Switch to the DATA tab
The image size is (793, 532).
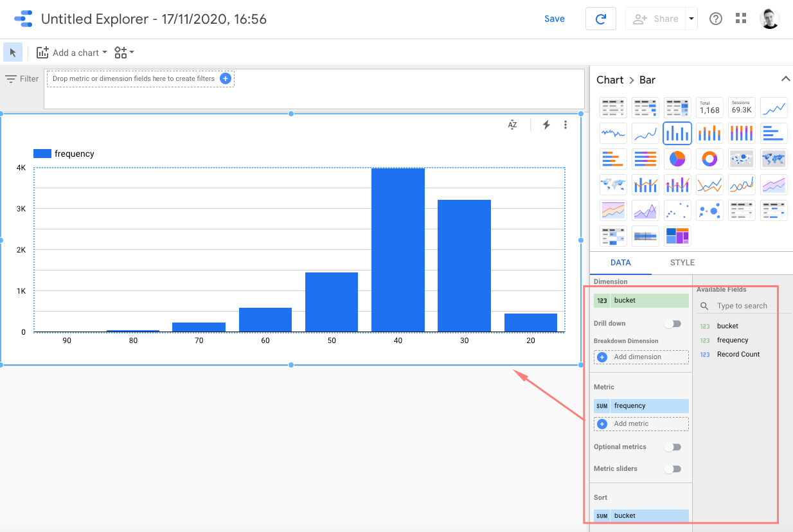(620, 263)
